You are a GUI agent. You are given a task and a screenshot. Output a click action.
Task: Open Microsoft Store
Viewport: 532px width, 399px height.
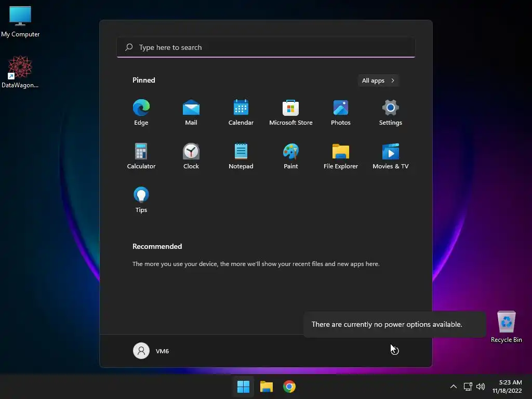pyautogui.click(x=291, y=113)
